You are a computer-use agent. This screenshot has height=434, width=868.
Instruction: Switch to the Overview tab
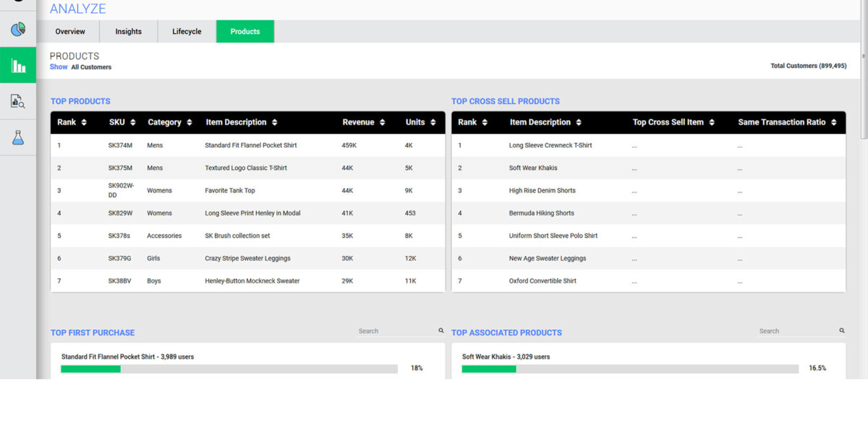70,31
